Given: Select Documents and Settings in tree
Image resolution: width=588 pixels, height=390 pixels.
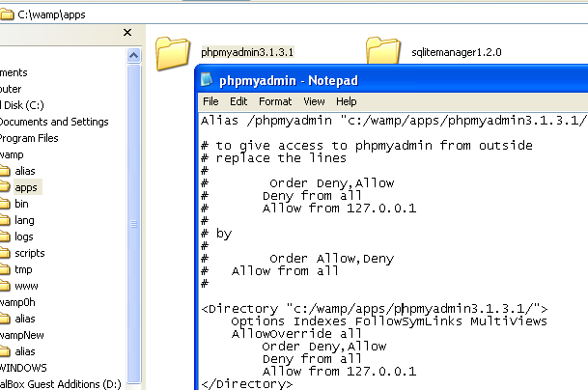Looking at the screenshot, I should pos(54,122).
